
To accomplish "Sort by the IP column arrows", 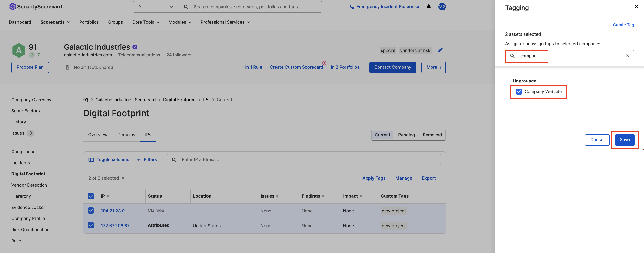I will point(108,196).
